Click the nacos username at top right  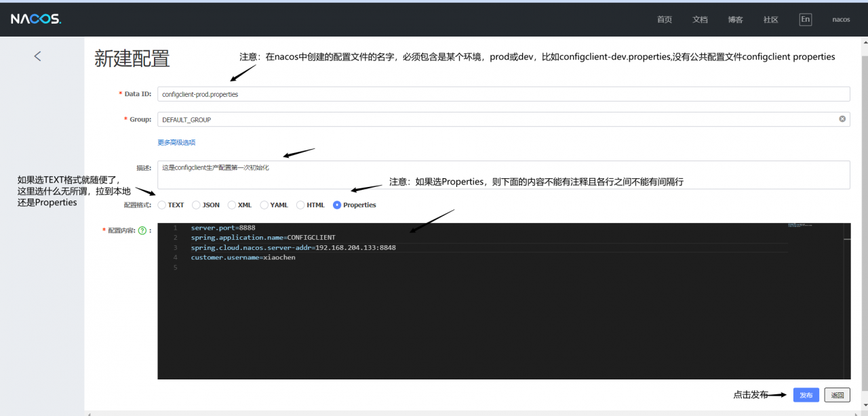841,19
